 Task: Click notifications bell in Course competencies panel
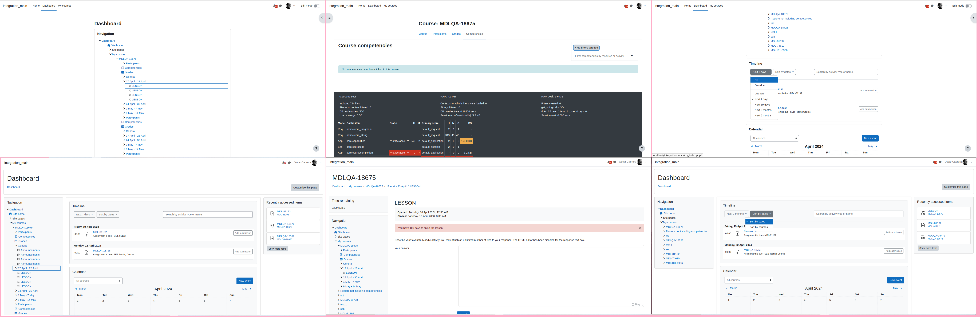626,6
